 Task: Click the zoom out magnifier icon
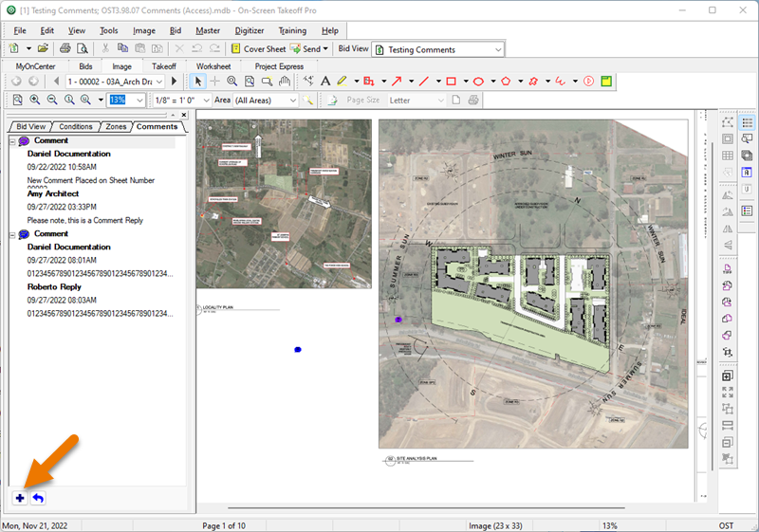point(52,100)
